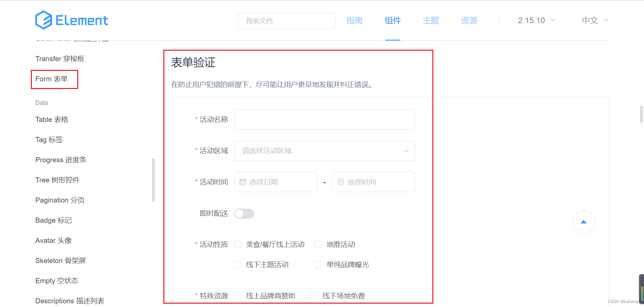Open the 选择时间 time picker
This screenshot has width=644, height=307.
tap(373, 182)
